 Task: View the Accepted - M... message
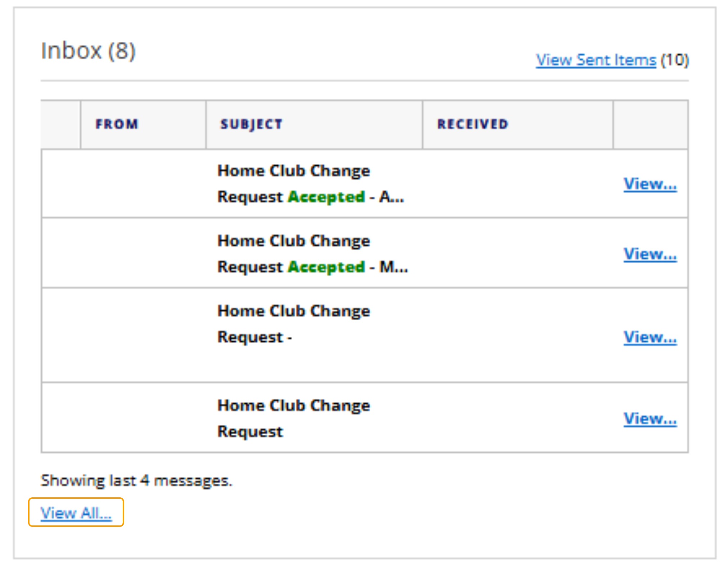650,254
